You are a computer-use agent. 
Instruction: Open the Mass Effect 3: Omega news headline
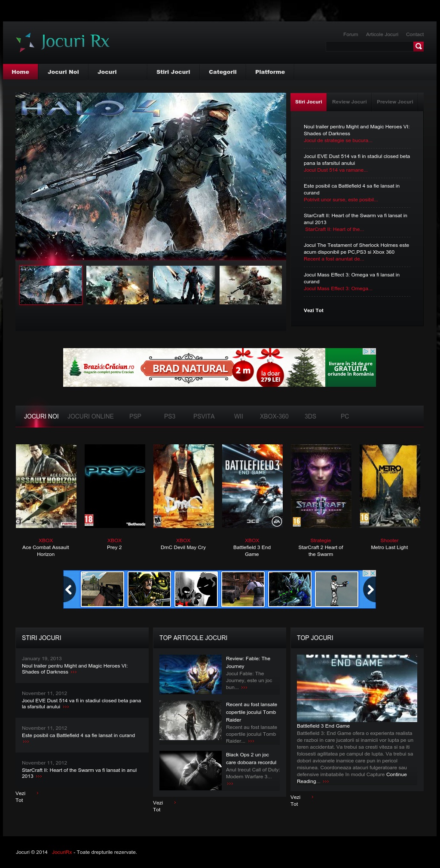point(351,278)
